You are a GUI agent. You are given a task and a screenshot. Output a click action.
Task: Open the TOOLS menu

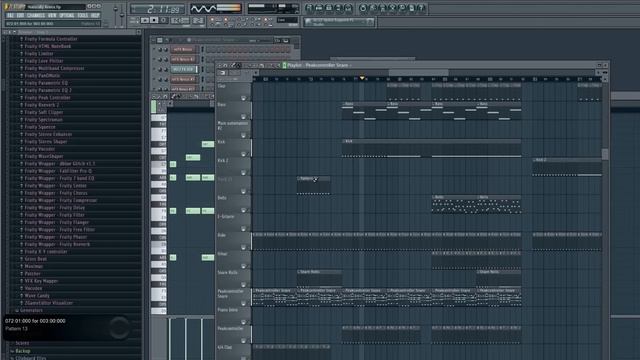83,16
